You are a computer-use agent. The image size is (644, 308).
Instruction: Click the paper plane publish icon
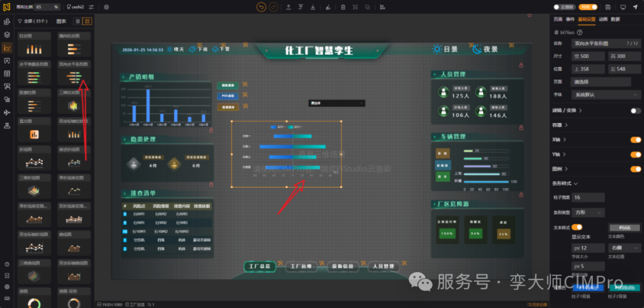(636, 7)
